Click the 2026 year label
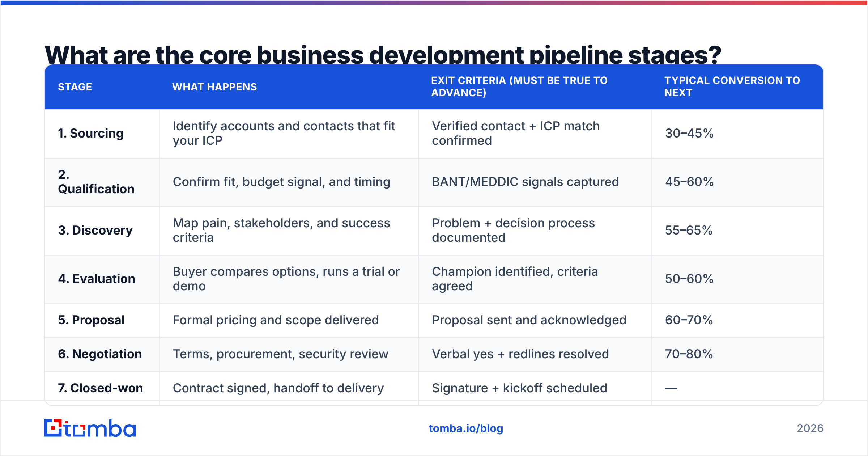Viewport: 868px width, 456px height. 810,428
